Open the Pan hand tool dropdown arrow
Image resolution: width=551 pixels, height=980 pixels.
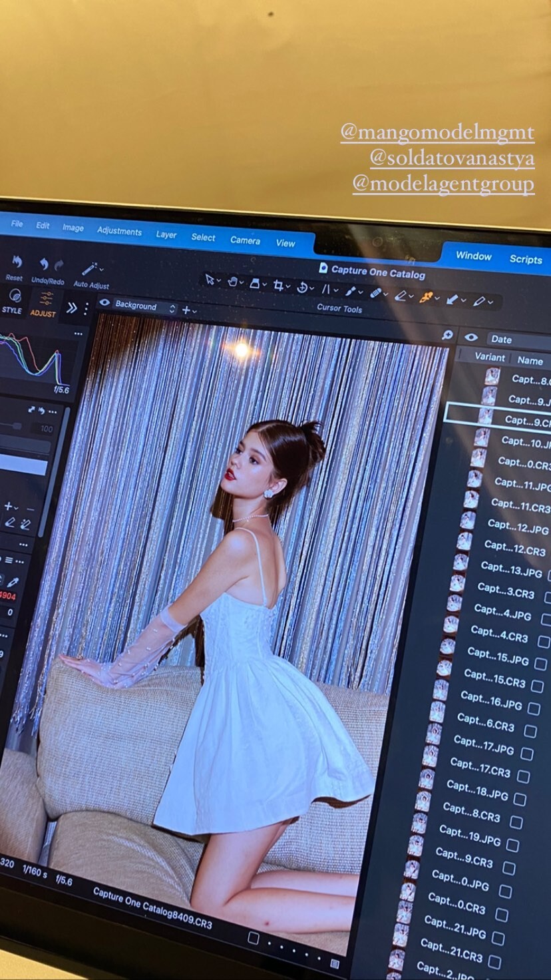(242, 283)
